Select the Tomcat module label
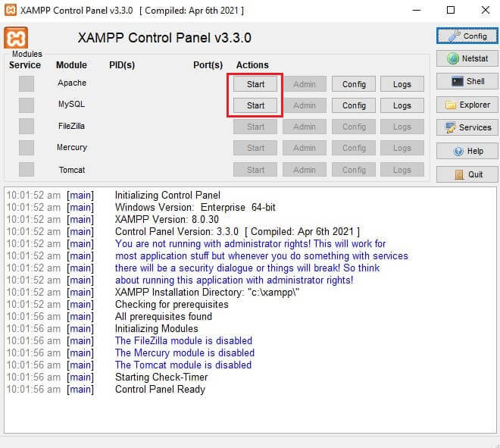Screen dimensions: 500x448 pos(72,170)
